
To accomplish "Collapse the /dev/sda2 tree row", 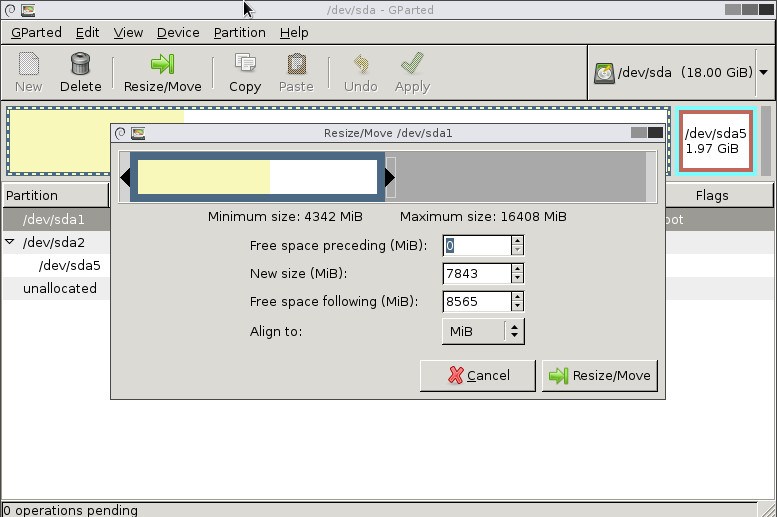I will [x=9, y=242].
